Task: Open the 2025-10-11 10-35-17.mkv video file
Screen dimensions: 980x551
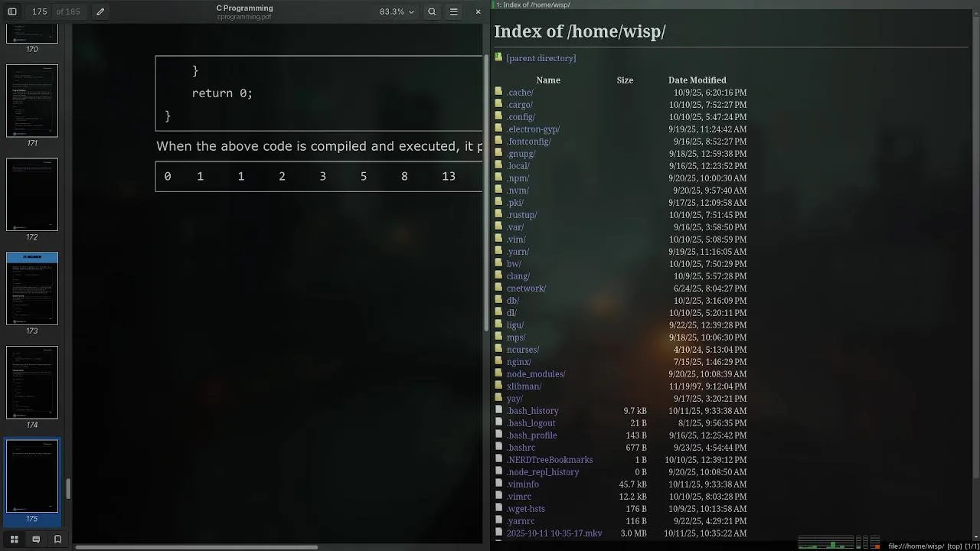Action: (x=554, y=533)
